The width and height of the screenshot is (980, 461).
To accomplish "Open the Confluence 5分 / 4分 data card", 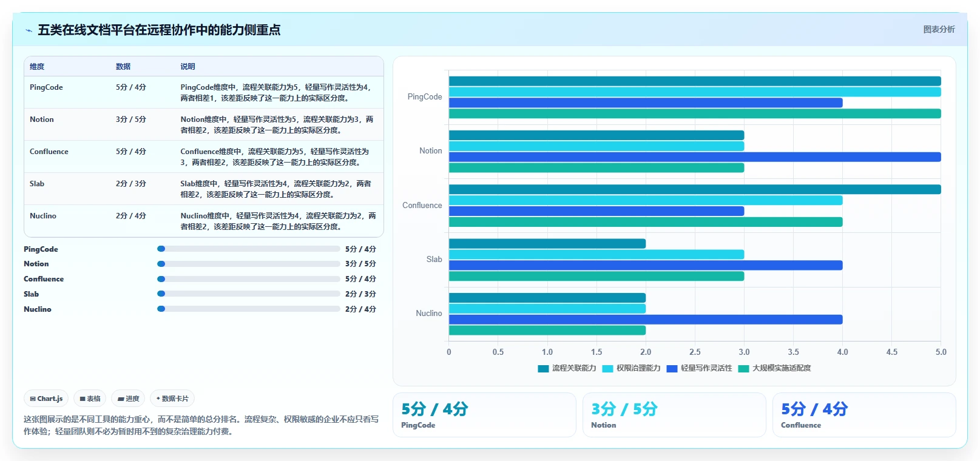I will 864,415.
